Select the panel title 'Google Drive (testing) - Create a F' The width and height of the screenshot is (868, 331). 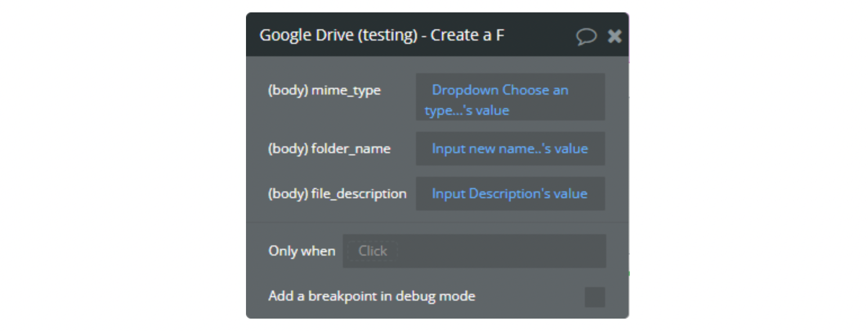pos(382,35)
